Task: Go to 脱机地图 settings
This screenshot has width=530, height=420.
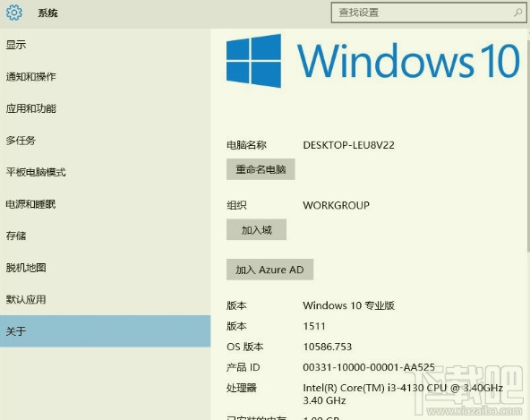Action: (105, 267)
